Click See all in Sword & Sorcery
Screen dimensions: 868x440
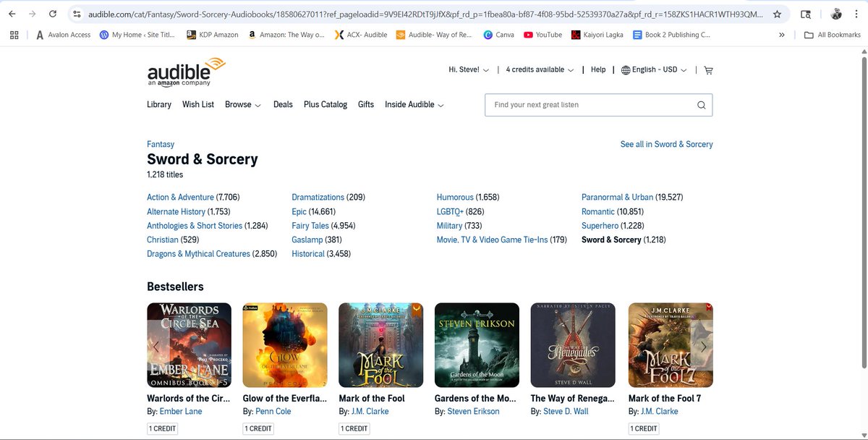tap(666, 144)
